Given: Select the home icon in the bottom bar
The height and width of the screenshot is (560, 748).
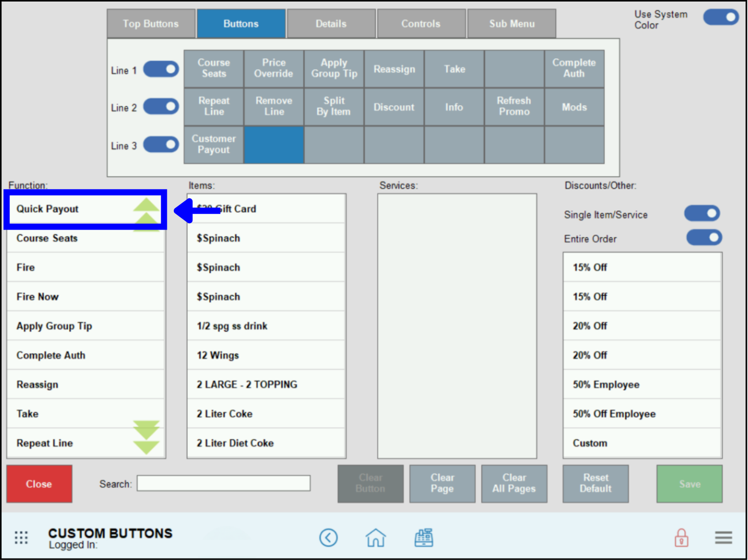Looking at the screenshot, I should pyautogui.click(x=376, y=537).
